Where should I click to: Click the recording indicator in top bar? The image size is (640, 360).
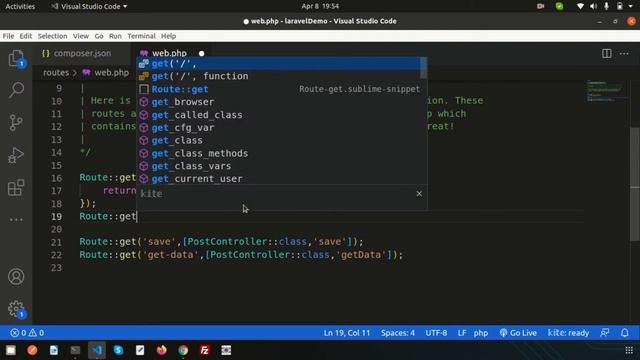540,6
